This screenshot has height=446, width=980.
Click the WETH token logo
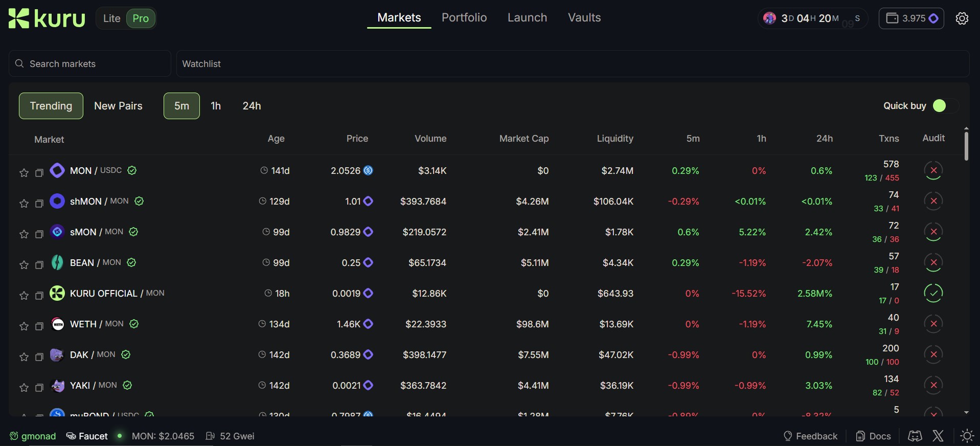pyautogui.click(x=57, y=324)
